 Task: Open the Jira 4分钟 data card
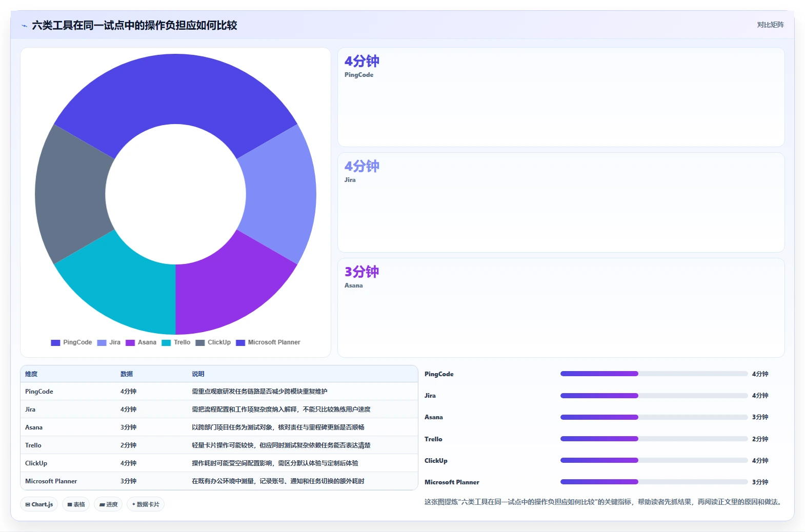tap(561, 202)
